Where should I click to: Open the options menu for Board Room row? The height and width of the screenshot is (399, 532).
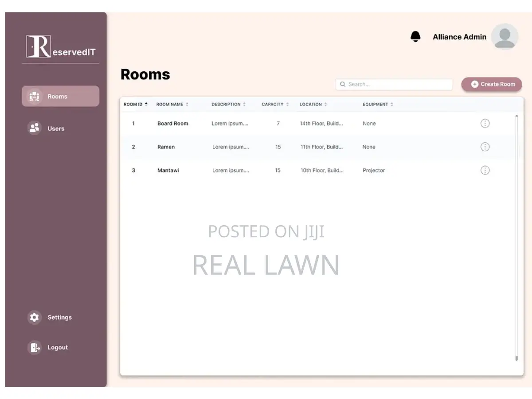coord(485,123)
